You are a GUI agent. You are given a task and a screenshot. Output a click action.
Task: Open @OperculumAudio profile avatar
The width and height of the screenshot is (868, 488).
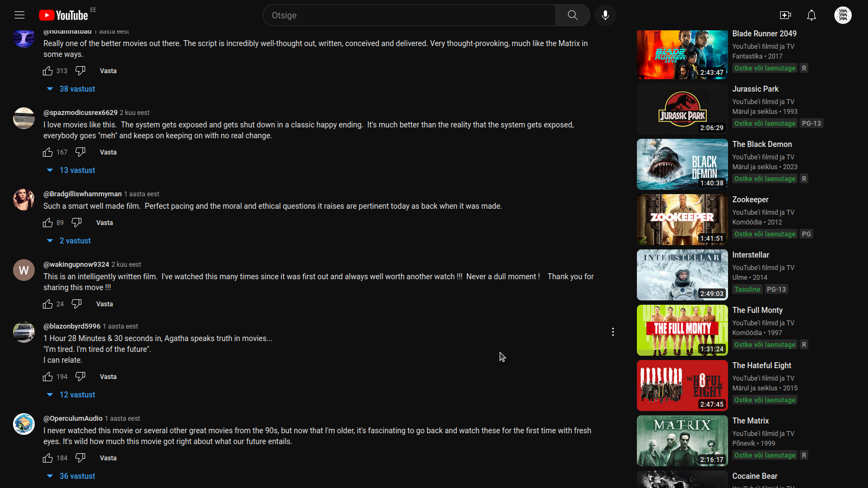point(24,424)
